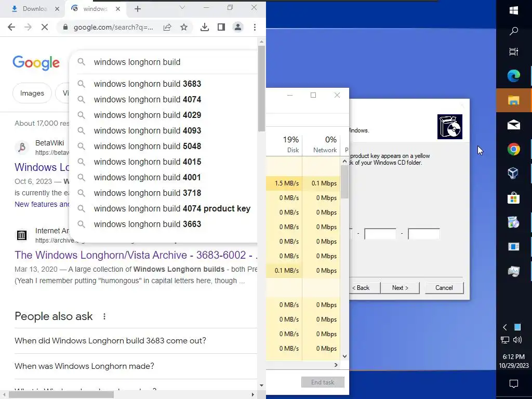Open the Chrome downloads icon
The image size is (532, 399).
coord(205,27)
